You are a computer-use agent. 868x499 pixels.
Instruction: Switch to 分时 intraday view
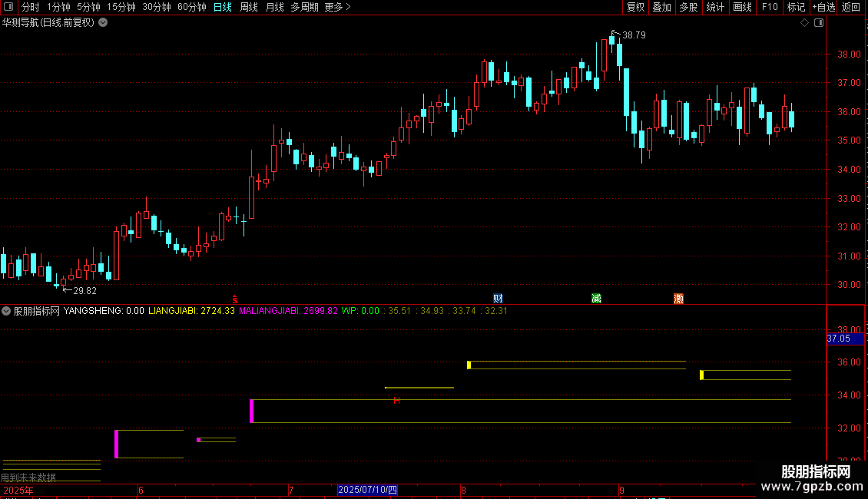(x=31, y=7)
